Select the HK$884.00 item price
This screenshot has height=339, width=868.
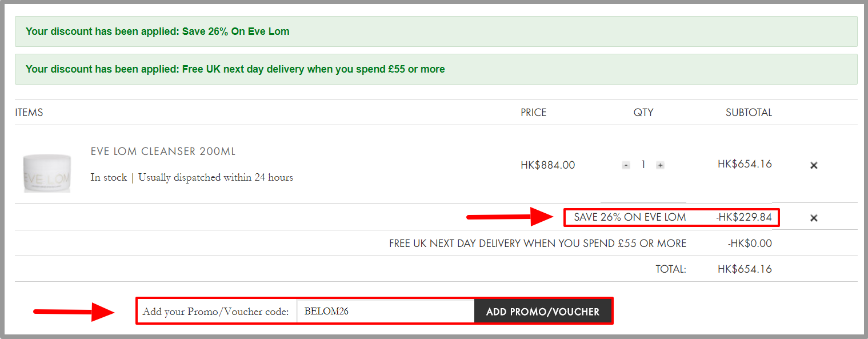[547, 165]
